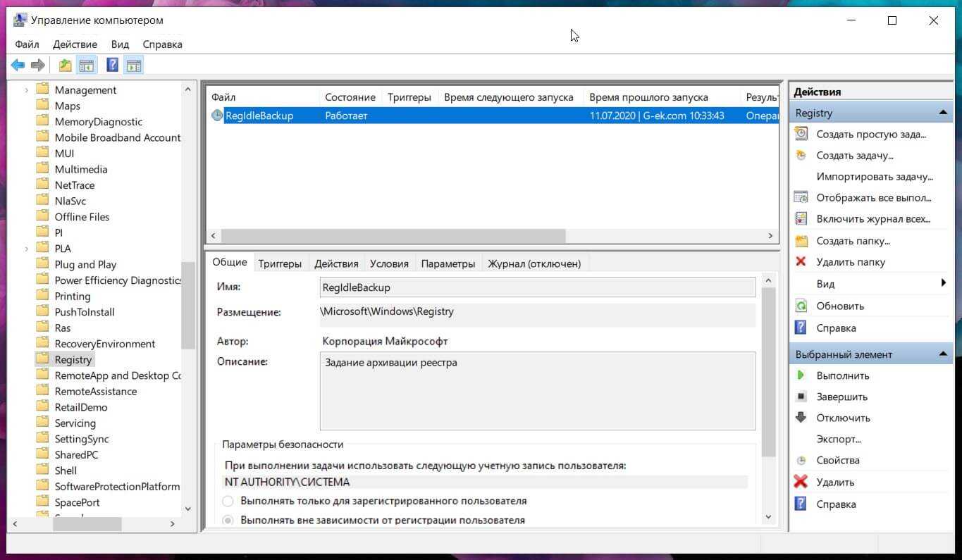
Task: Click the blue help question mark toolbar icon
Action: 112,66
